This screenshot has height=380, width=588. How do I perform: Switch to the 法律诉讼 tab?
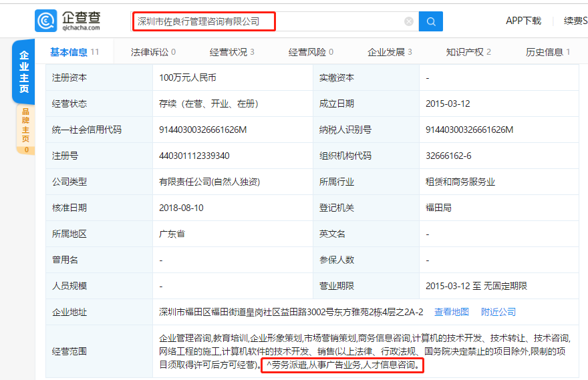tap(153, 52)
